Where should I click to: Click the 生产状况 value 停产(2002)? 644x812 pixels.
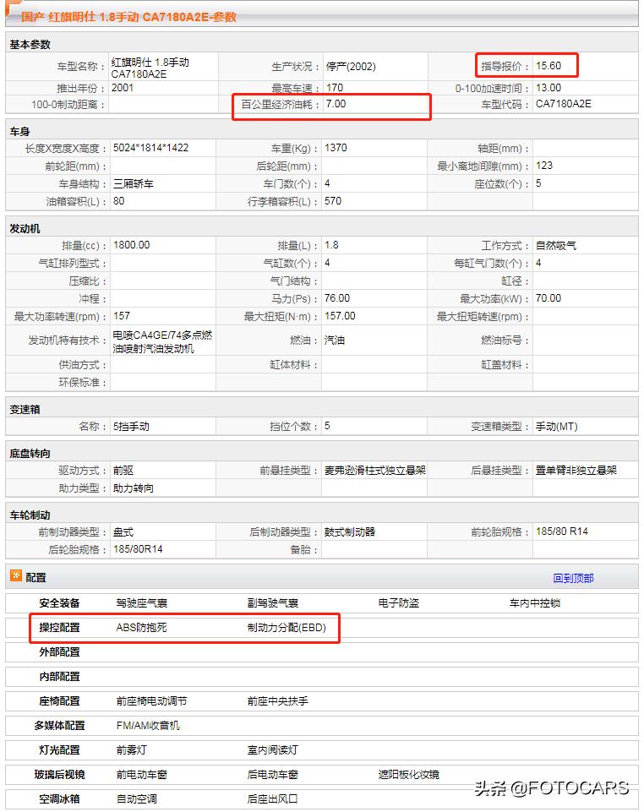click(x=351, y=66)
